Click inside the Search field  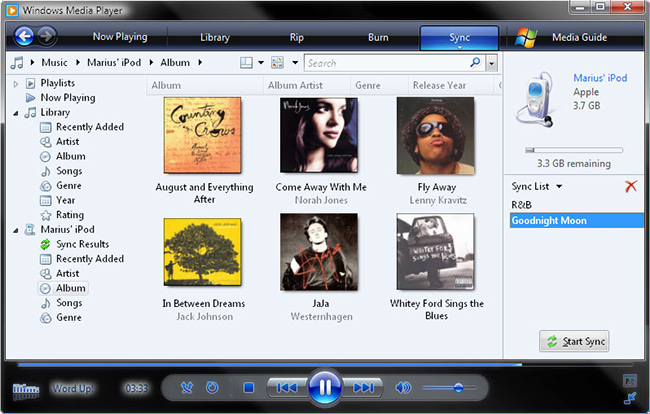click(x=394, y=63)
